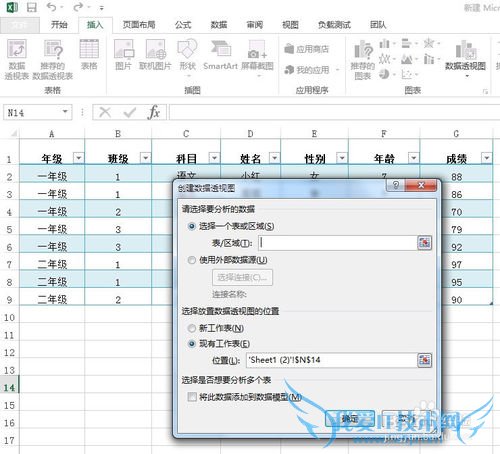Select cell containing score 88
The width and height of the screenshot is (500, 454).
pyautogui.click(x=456, y=176)
